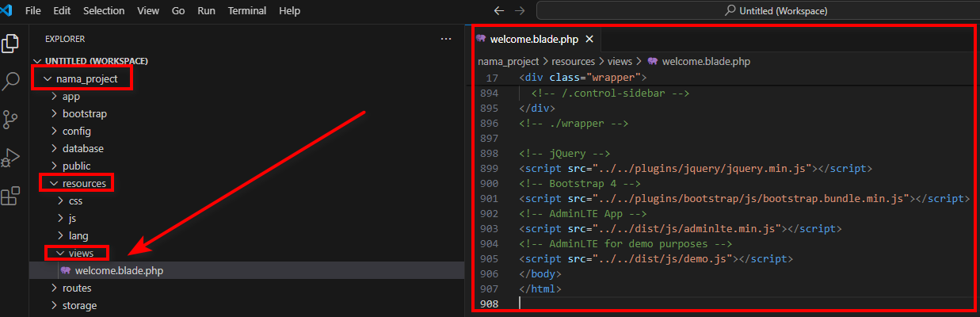This screenshot has height=317, width=980.
Task: Close the welcome.blade.php editor tab
Action: (589, 39)
